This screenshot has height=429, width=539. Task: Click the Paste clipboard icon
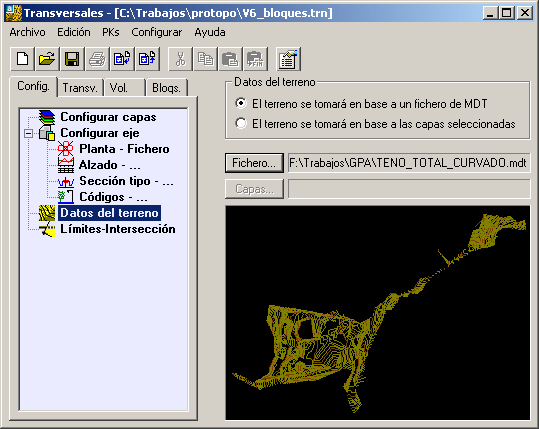click(x=230, y=59)
